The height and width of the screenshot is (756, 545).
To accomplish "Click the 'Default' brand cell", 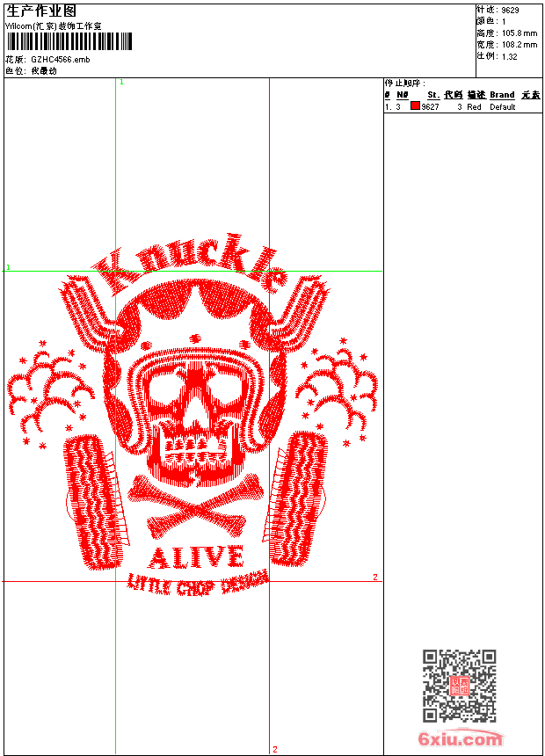I will (503, 107).
